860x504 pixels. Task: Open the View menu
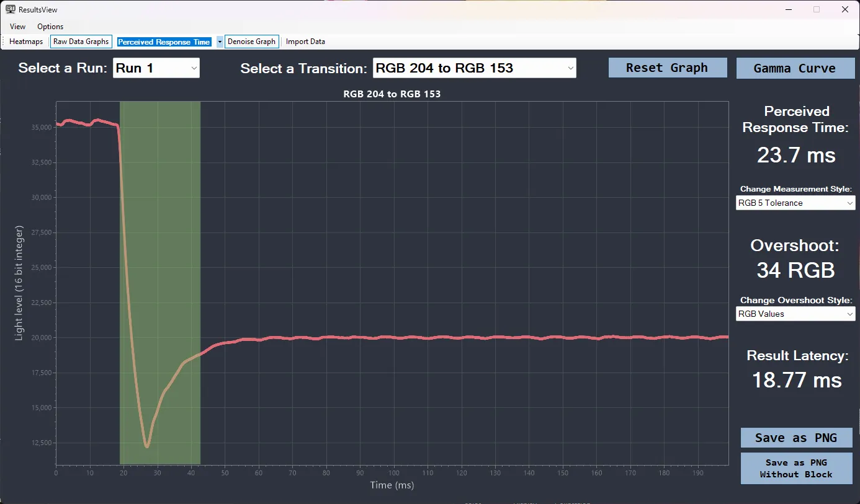[x=18, y=27]
